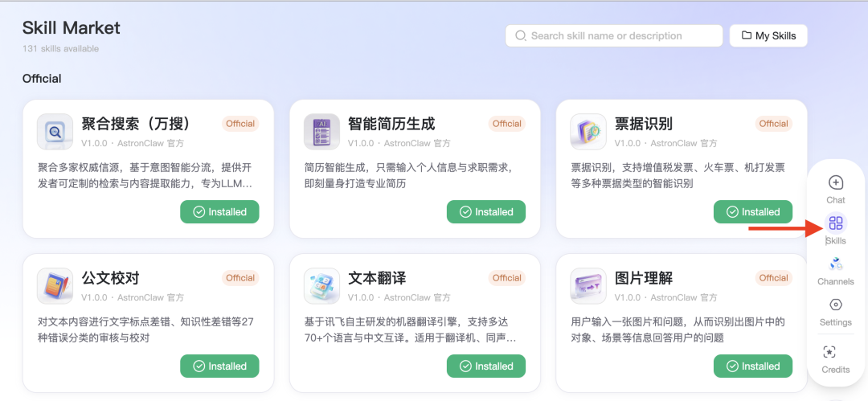Screen dimensions: 868x401
Task: Click the Official section heading
Action: pos(42,79)
